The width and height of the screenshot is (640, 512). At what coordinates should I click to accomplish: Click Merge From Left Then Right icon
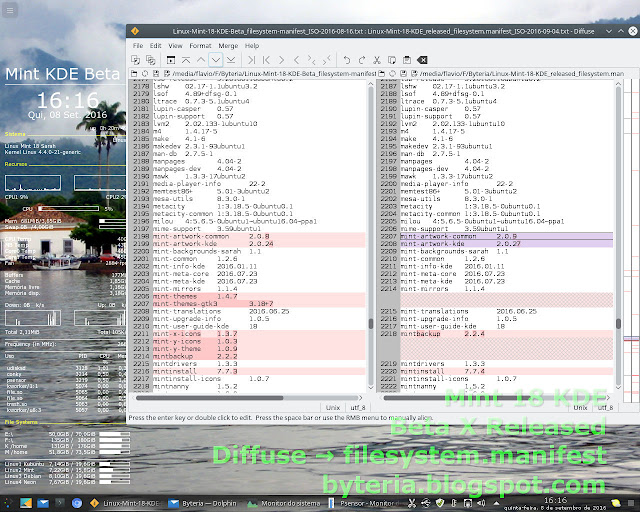coord(311,60)
